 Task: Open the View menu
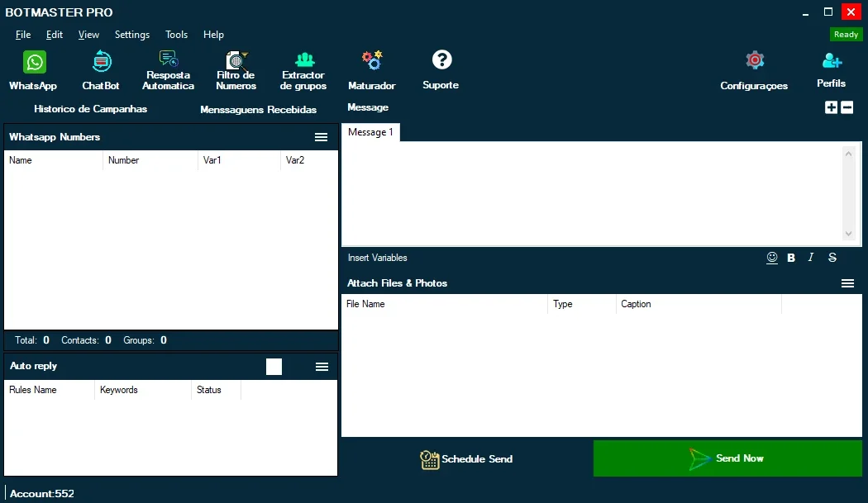click(x=88, y=35)
